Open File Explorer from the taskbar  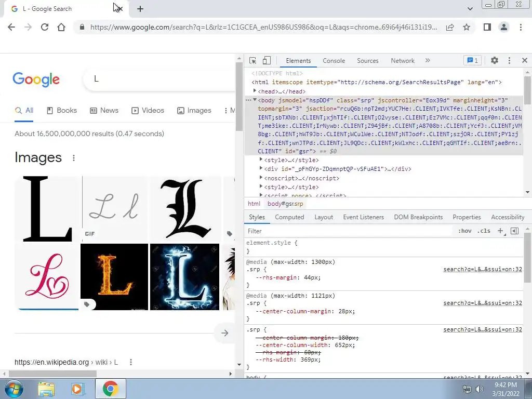pyautogui.click(x=46, y=390)
